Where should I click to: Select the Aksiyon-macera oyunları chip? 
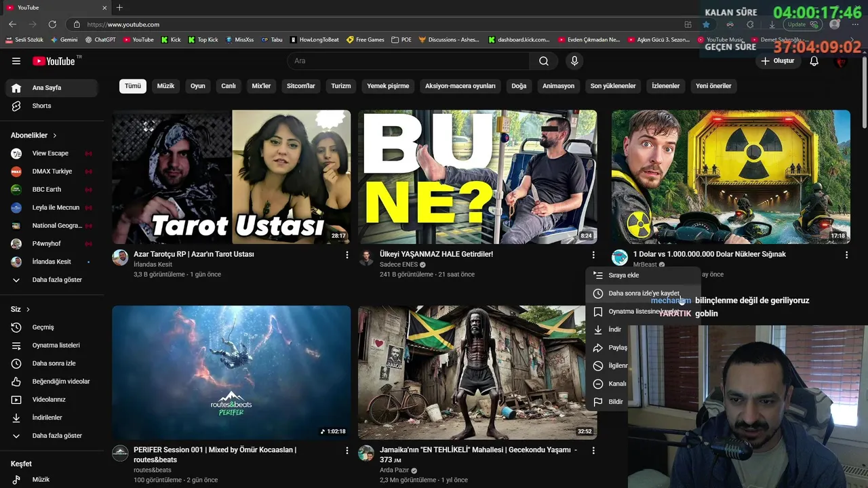(x=460, y=86)
